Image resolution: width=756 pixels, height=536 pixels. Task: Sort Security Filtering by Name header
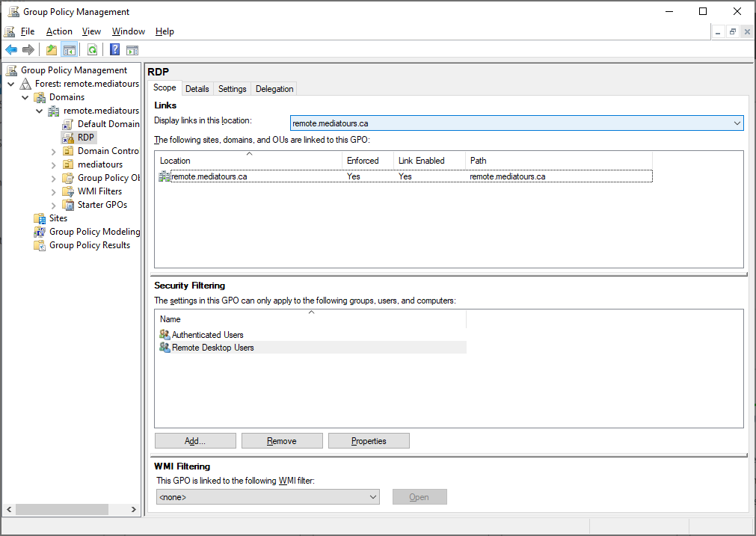310,319
